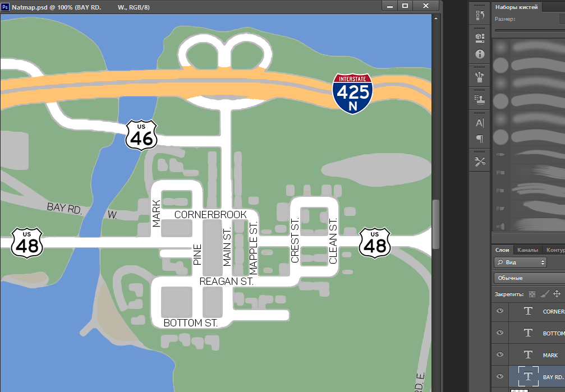This screenshot has width=565, height=392.
Task: Open the Paragraph panel icon
Action: [480, 139]
